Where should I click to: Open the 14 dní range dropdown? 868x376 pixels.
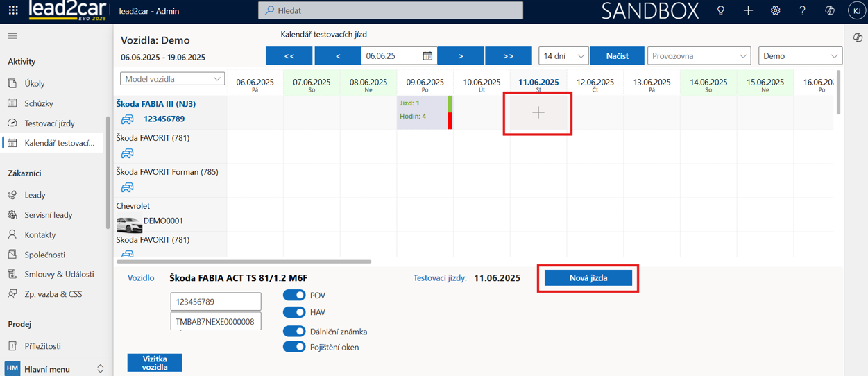563,56
